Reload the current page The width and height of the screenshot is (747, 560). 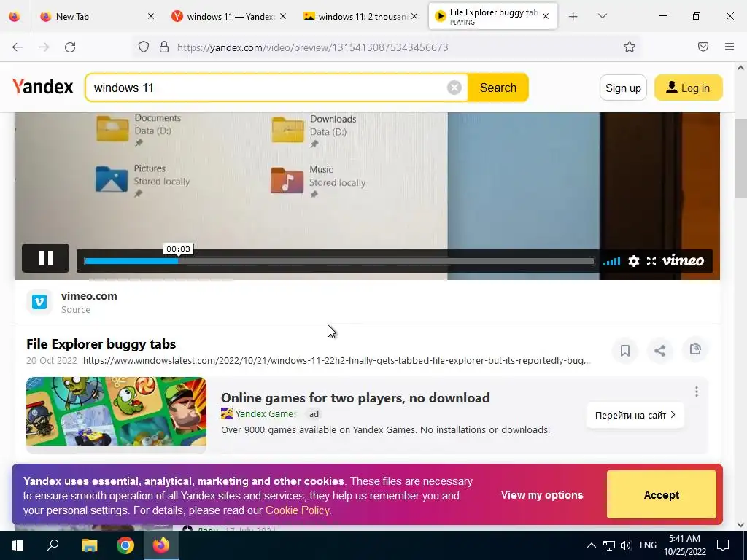tap(70, 47)
